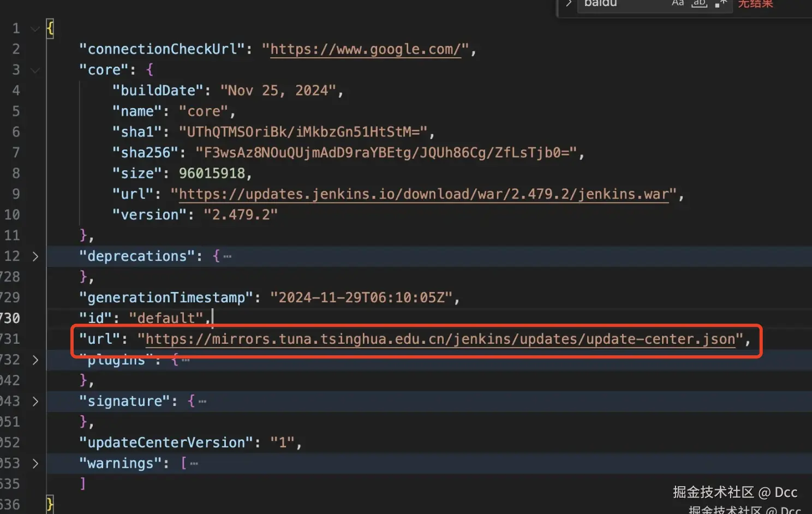Screen dimensions: 812x514
Task: Click the "signature" key
Action: pyautogui.click(x=124, y=402)
